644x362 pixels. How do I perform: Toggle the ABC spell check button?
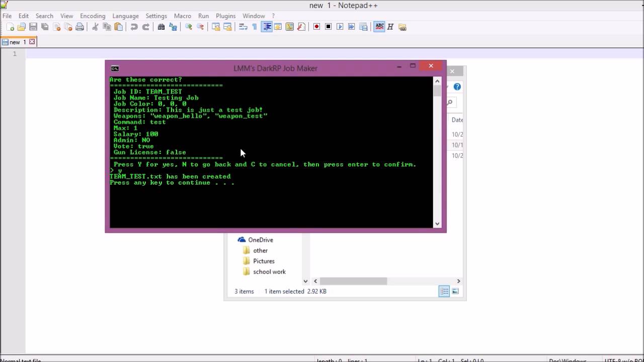[x=379, y=27]
